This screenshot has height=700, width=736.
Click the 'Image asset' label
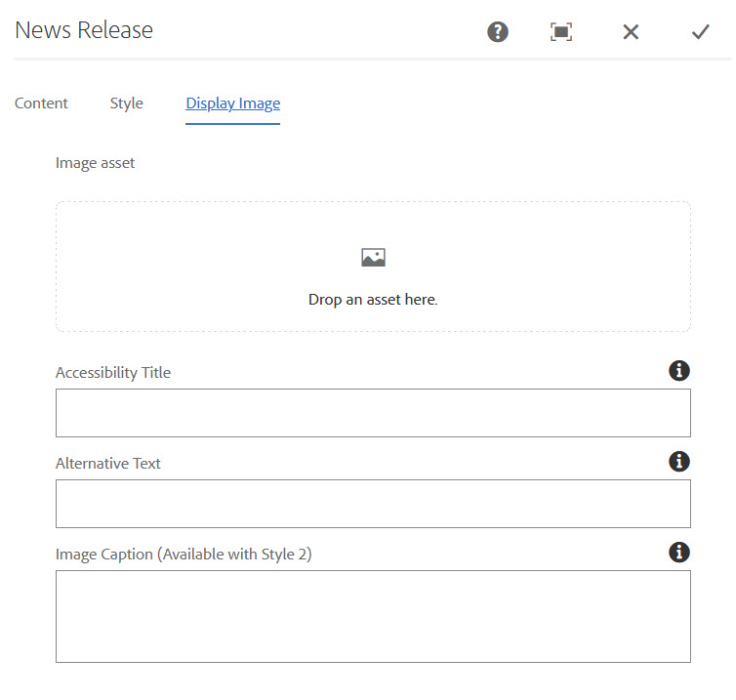95,163
